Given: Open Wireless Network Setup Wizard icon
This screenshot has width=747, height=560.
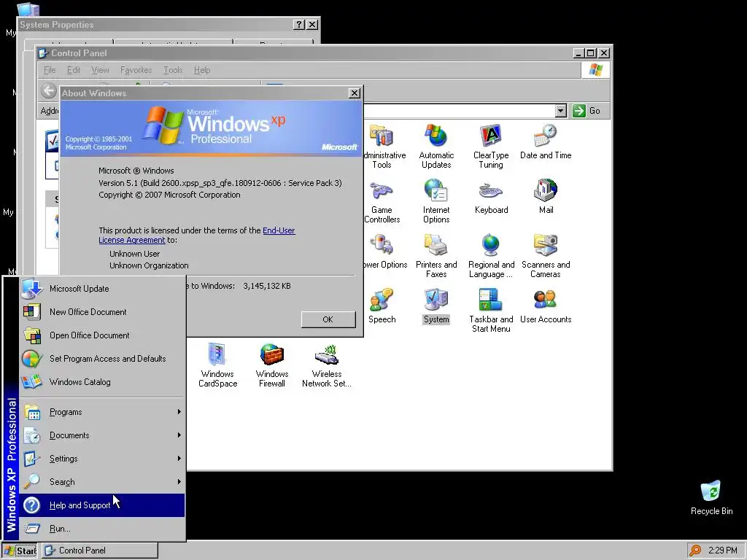Looking at the screenshot, I should tap(327, 365).
